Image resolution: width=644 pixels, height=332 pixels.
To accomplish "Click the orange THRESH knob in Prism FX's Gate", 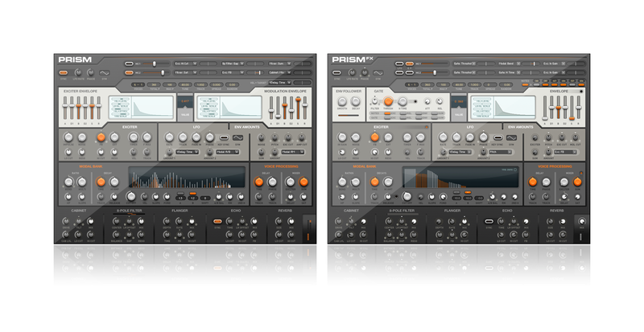I will pos(388,102).
